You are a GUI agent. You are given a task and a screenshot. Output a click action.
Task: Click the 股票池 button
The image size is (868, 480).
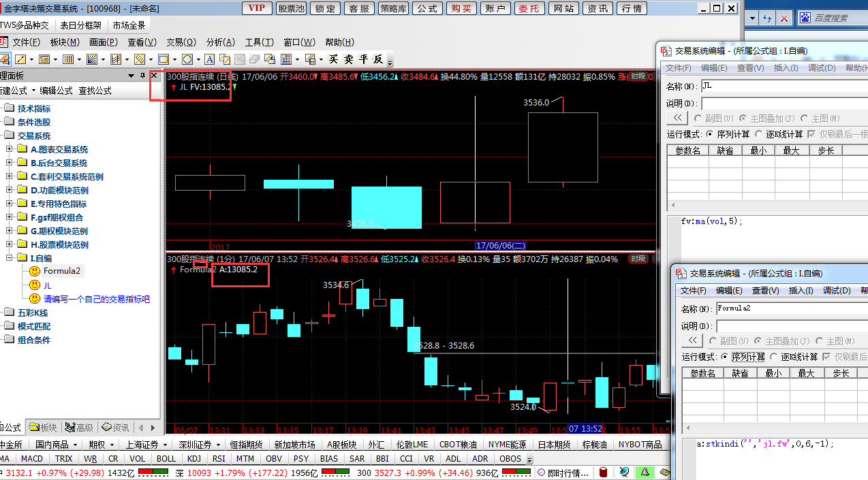coord(292,8)
